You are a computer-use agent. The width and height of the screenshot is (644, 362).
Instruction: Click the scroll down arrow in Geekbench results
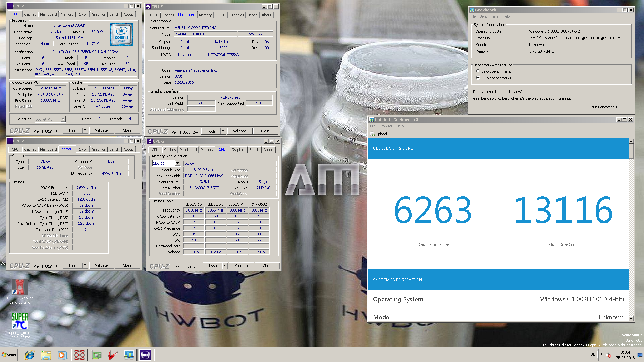point(631,319)
